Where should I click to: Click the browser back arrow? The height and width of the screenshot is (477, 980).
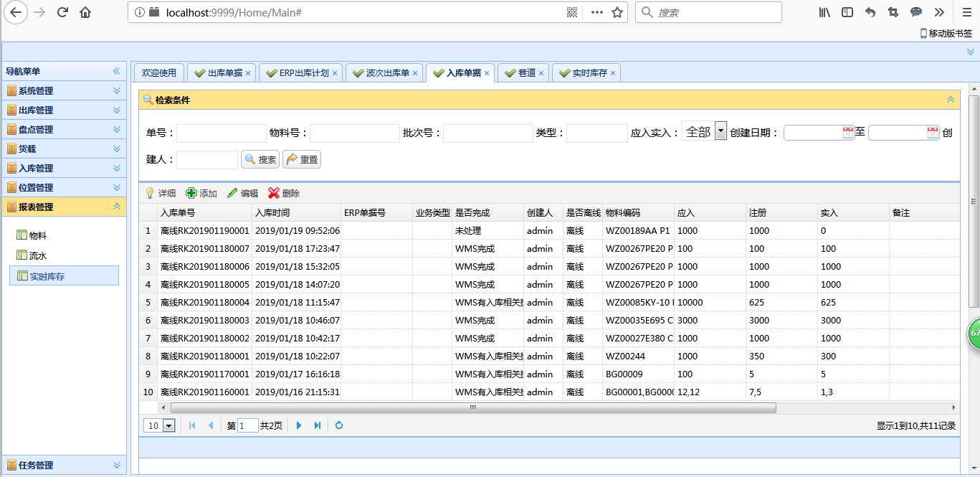coord(15,12)
